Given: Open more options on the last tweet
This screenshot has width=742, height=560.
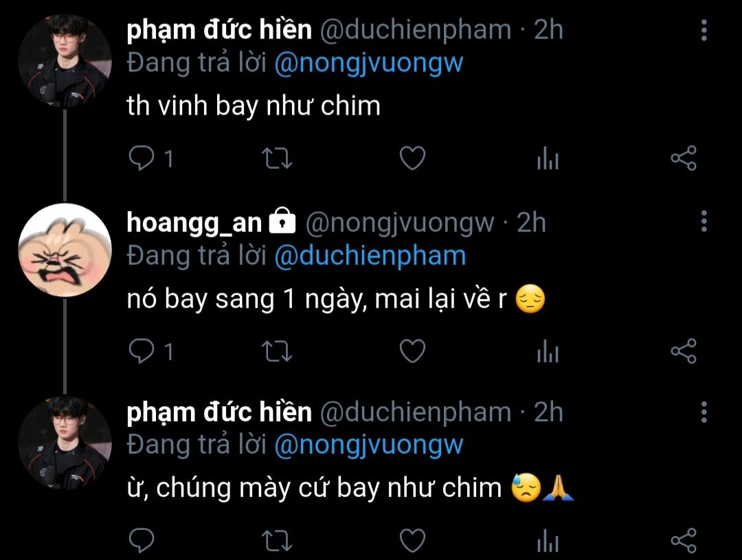Looking at the screenshot, I should (704, 412).
